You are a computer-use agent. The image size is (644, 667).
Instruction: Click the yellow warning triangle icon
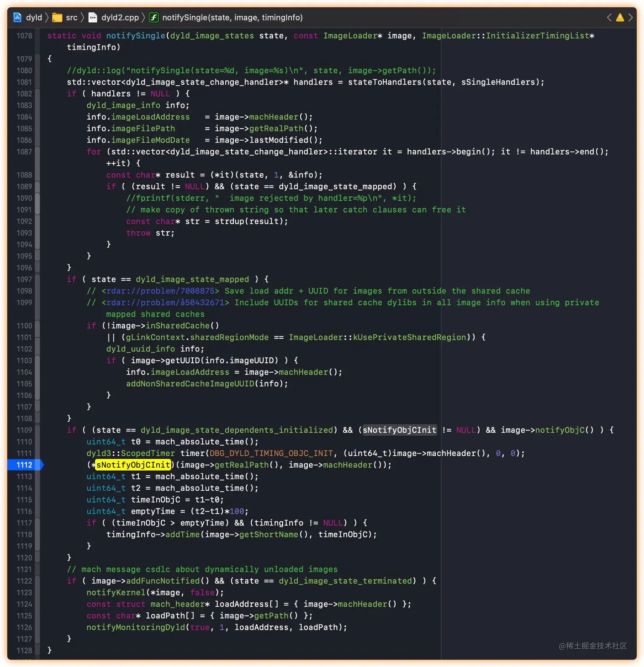click(x=620, y=17)
